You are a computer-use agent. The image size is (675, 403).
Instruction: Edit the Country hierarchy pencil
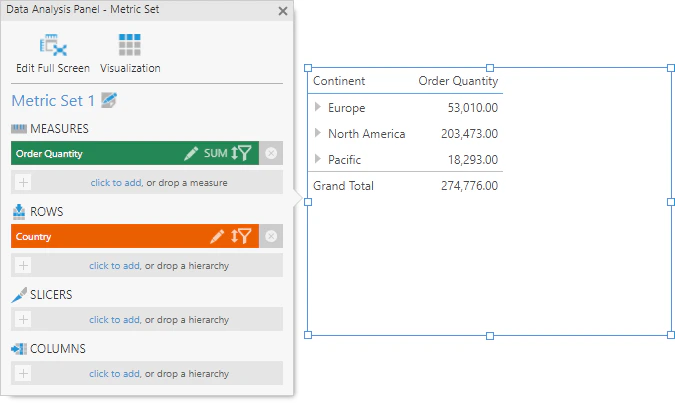coord(217,236)
